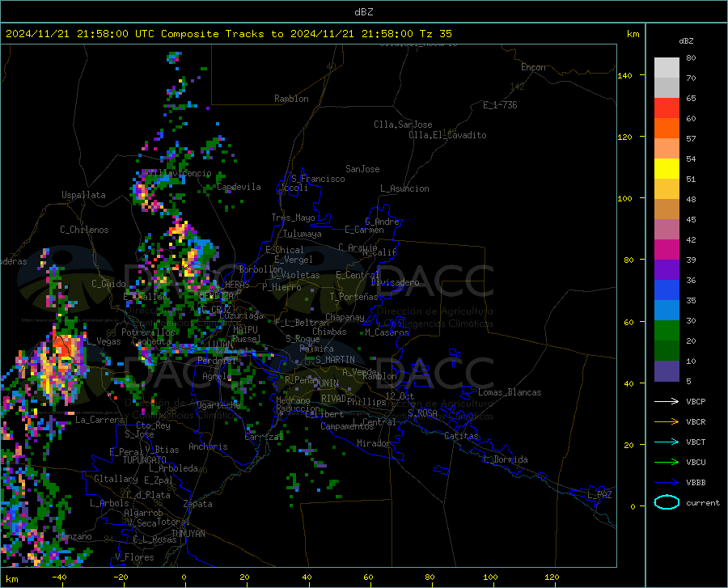The height and width of the screenshot is (588, 728).
Task: Click the Phillips map label
Action: [366, 402]
